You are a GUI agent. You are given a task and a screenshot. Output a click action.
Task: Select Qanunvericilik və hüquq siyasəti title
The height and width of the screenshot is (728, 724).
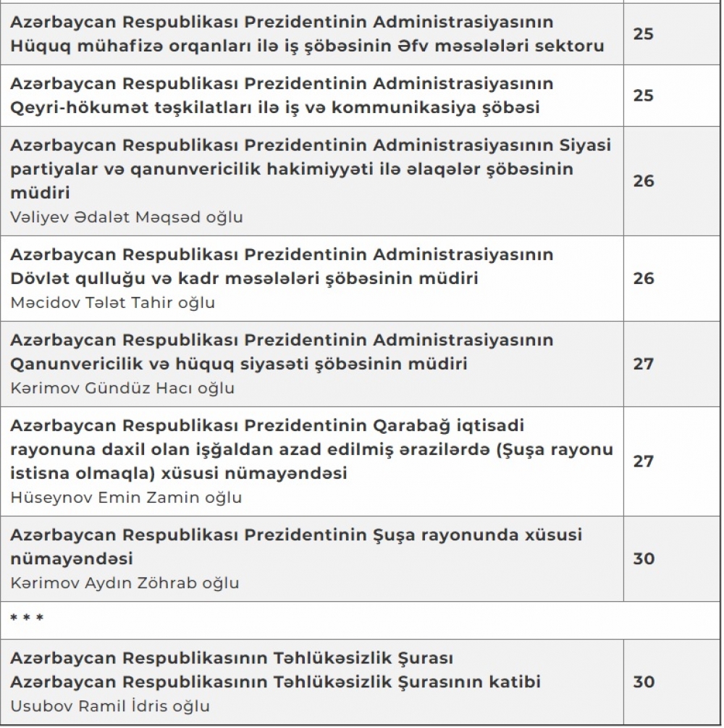click(282, 352)
